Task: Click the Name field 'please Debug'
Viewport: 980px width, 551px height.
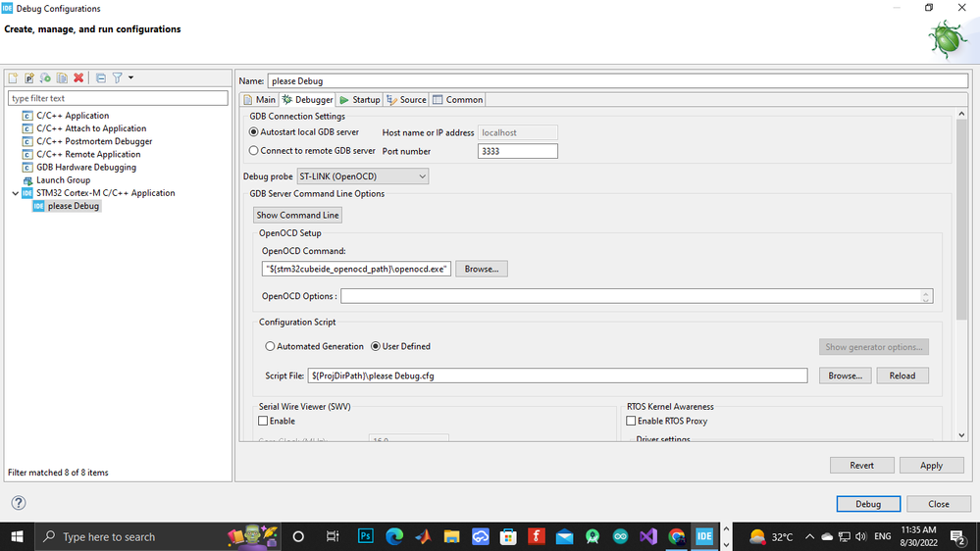Action: pos(617,81)
